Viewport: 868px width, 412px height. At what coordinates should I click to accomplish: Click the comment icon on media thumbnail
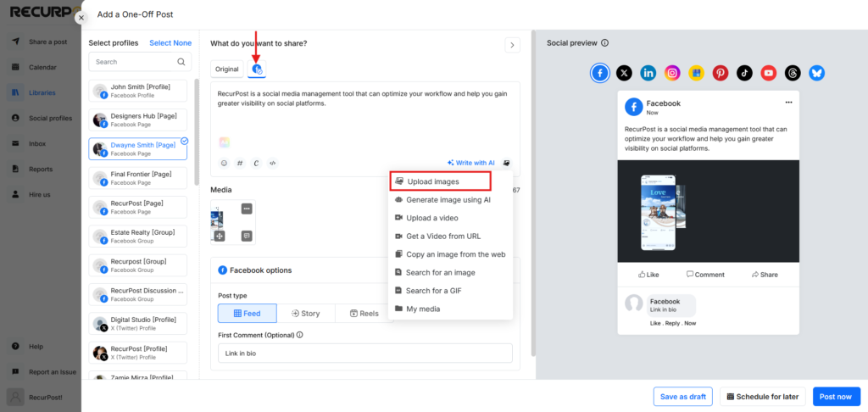click(247, 236)
